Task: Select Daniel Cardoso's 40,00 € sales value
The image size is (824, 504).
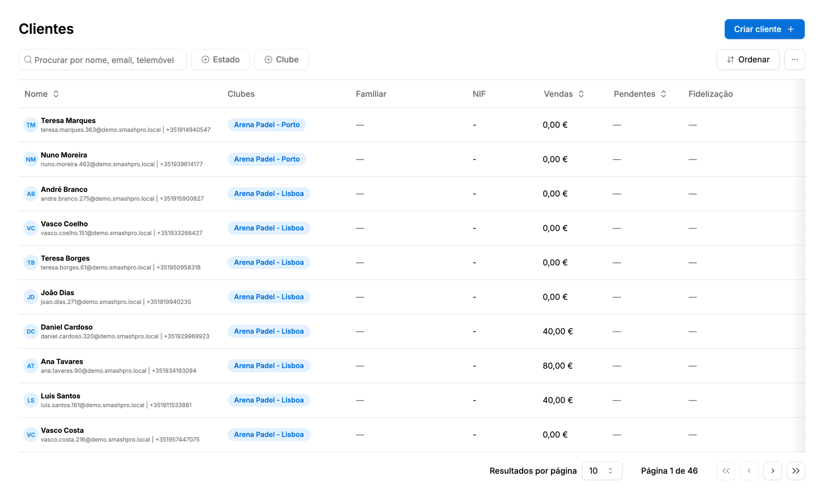Action: point(557,331)
